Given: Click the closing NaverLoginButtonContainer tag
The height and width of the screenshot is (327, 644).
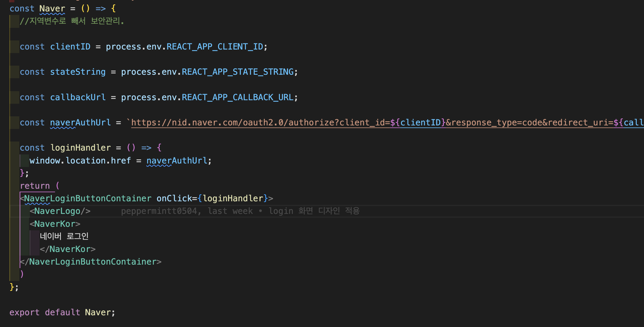Looking at the screenshot, I should pyautogui.click(x=91, y=262).
